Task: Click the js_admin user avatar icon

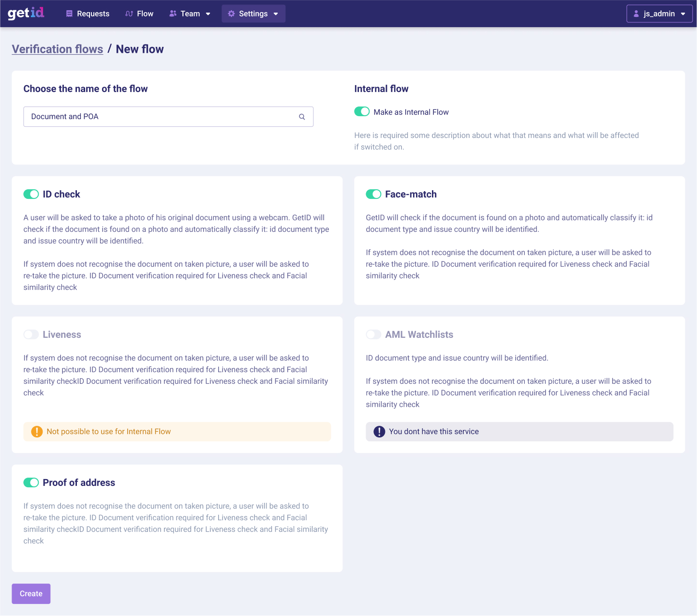Action: point(637,14)
